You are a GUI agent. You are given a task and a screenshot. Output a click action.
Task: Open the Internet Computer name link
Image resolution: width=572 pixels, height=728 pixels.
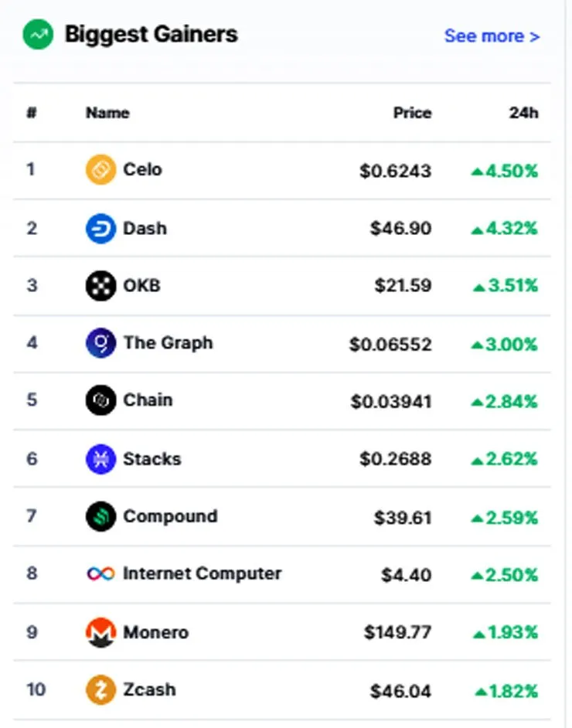pos(202,574)
